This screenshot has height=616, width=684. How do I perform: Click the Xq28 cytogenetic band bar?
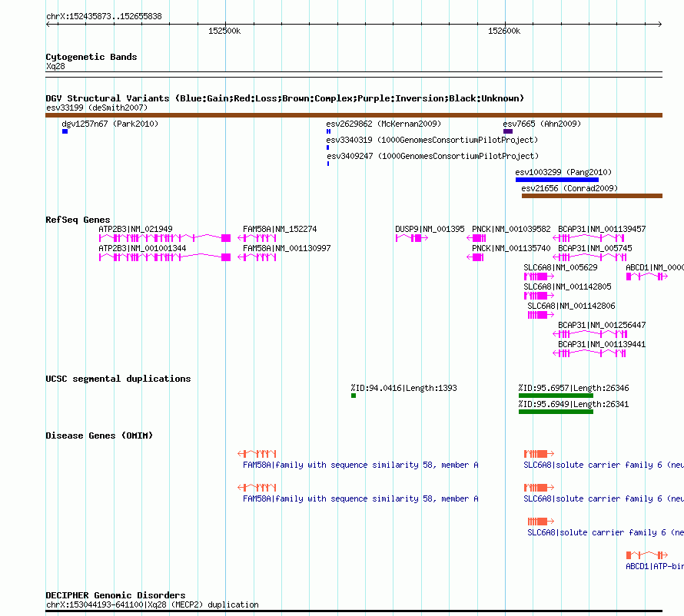click(354, 75)
